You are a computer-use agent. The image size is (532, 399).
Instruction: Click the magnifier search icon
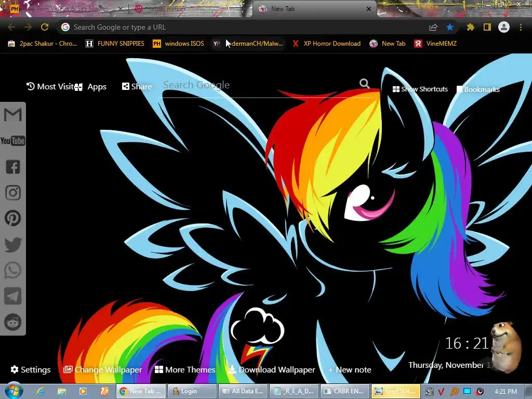click(x=364, y=84)
